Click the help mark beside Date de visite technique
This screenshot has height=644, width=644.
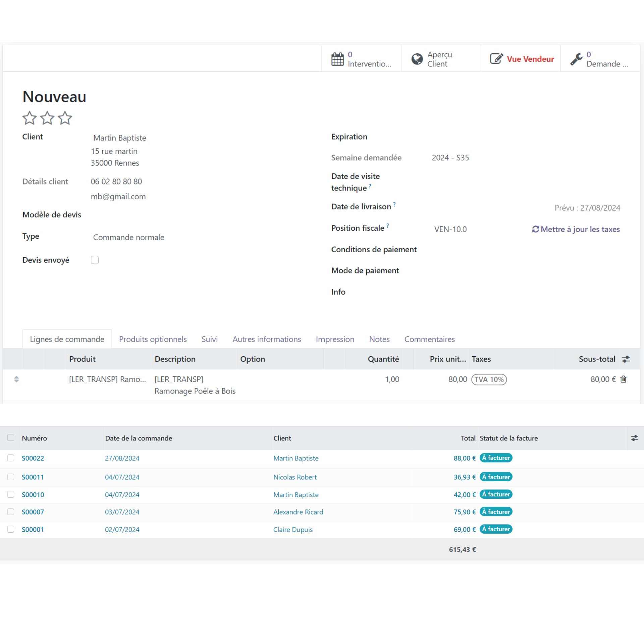(x=370, y=186)
